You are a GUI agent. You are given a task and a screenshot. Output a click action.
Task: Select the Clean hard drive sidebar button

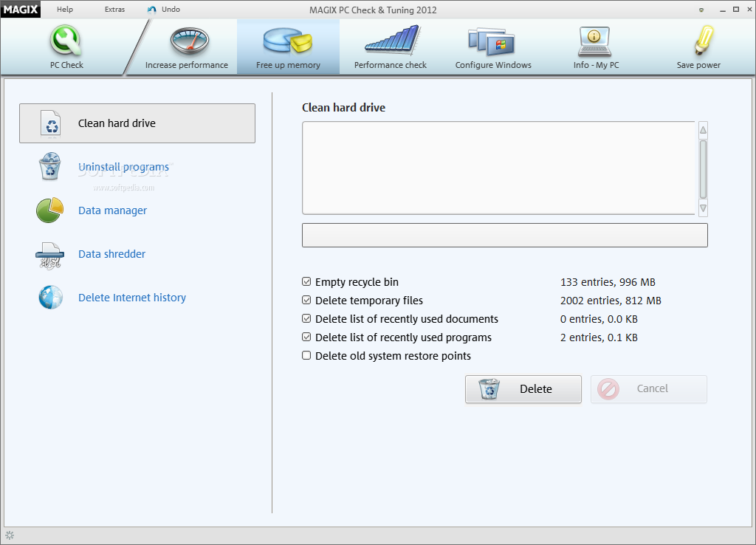point(137,123)
